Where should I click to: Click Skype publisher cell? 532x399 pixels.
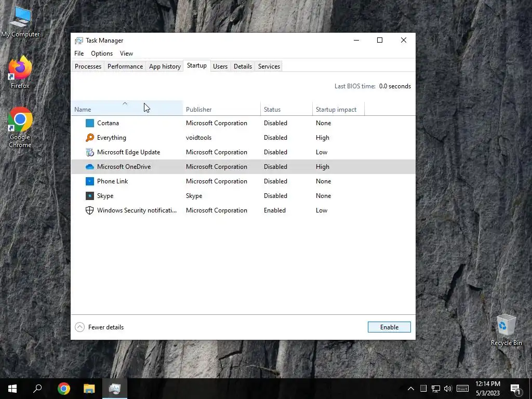pos(194,196)
